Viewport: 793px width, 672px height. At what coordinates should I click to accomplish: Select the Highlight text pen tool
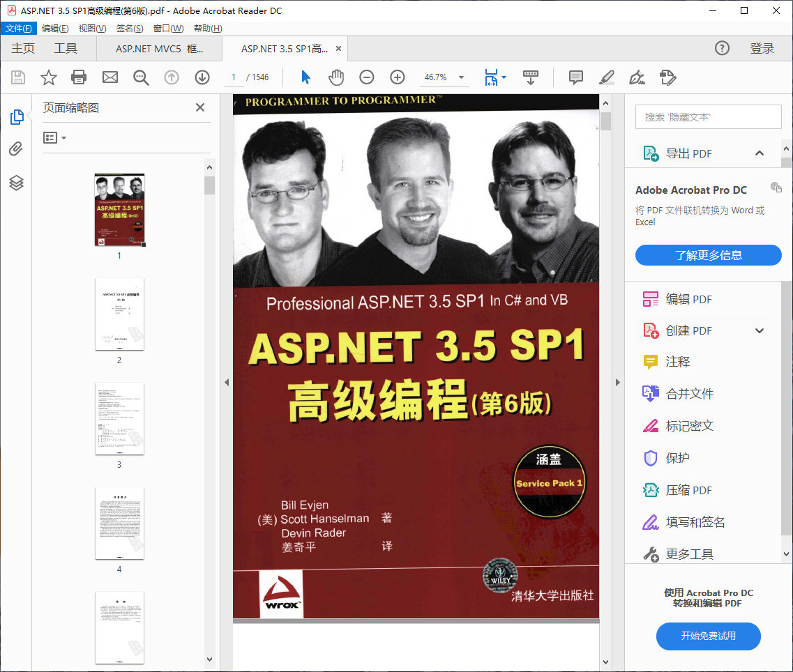pos(606,77)
